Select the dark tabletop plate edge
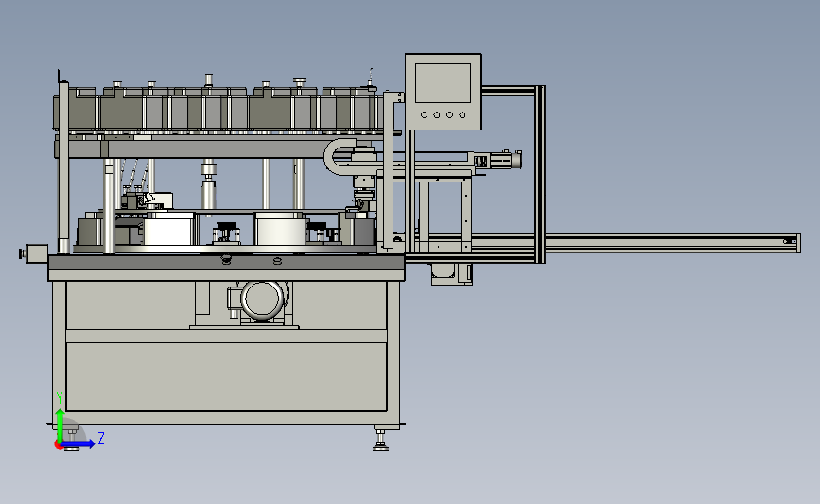Viewport: 820px width, 504px height. coord(226,263)
